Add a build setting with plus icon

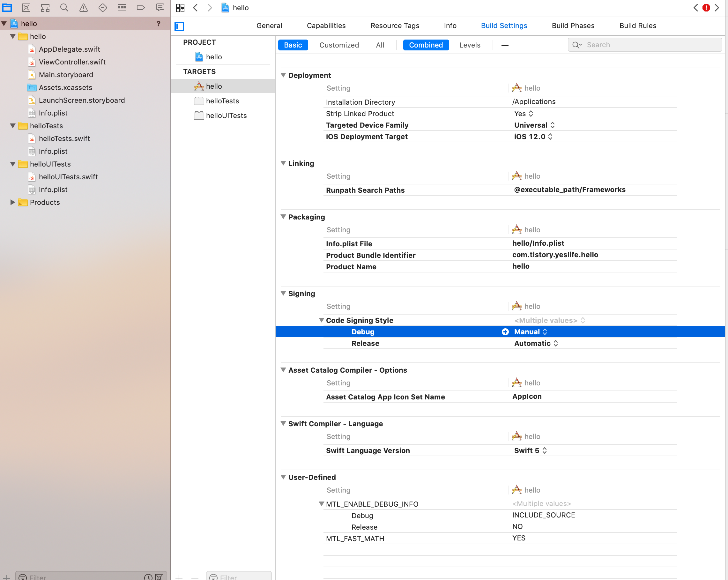[x=505, y=45]
